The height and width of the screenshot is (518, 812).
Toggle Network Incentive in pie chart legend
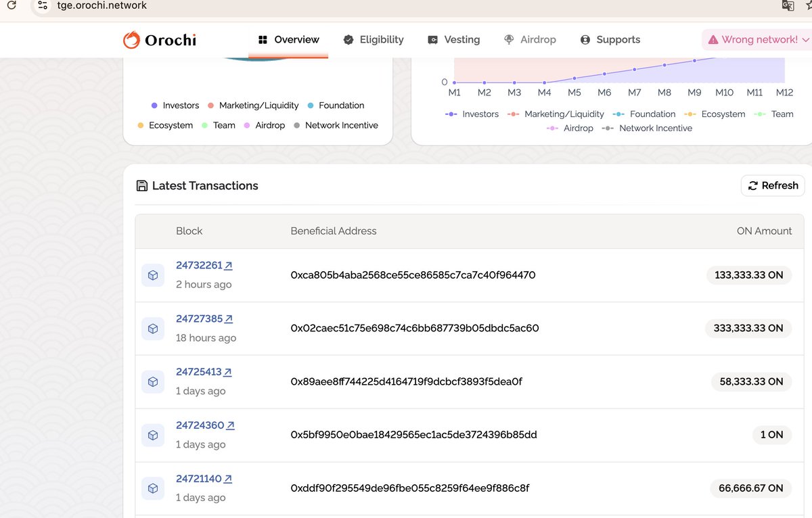tap(336, 125)
